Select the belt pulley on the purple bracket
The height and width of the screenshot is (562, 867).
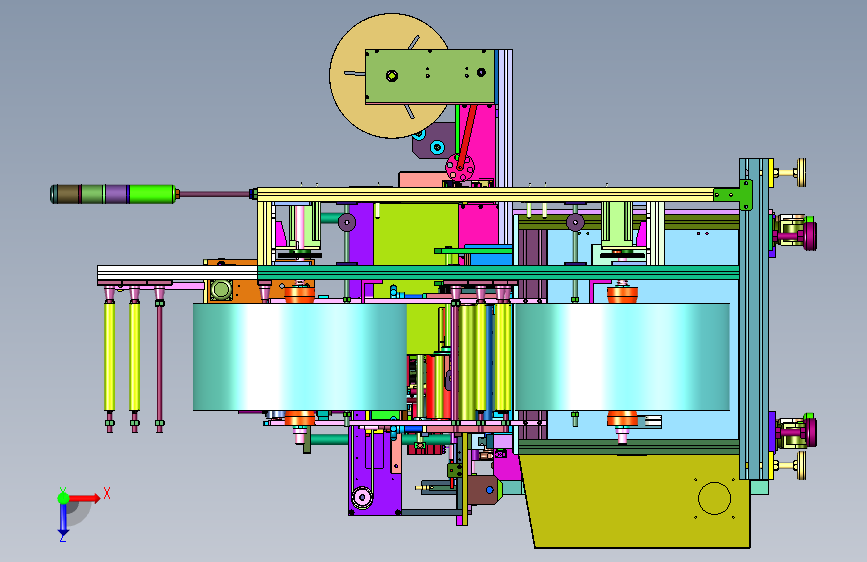pos(362,497)
